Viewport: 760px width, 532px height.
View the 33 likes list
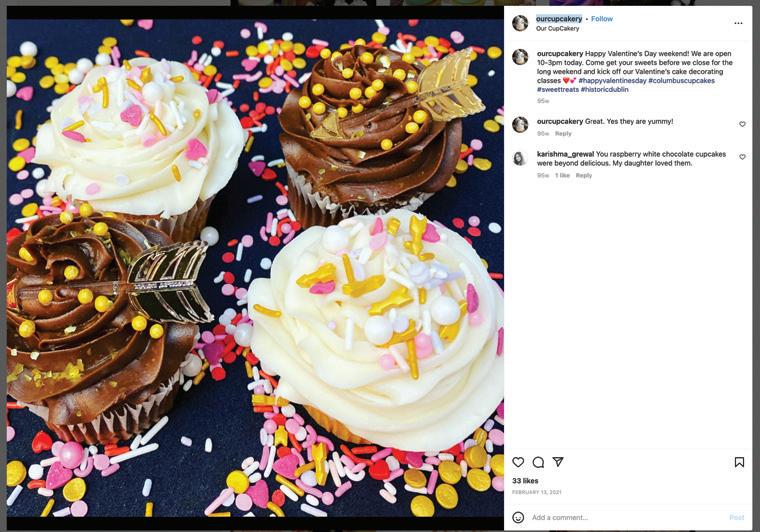click(x=525, y=481)
